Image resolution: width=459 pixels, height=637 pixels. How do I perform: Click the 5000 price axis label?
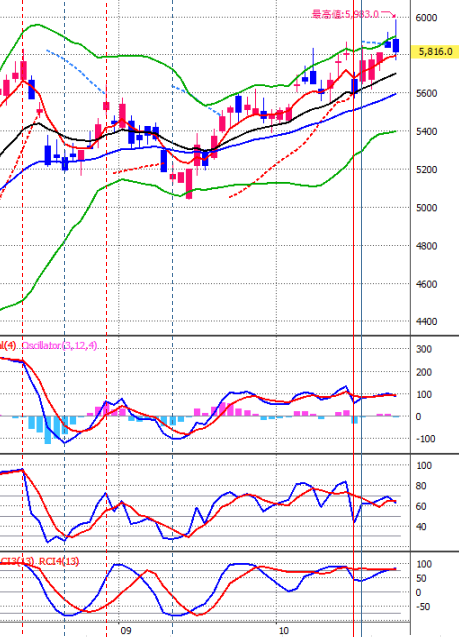pos(426,208)
